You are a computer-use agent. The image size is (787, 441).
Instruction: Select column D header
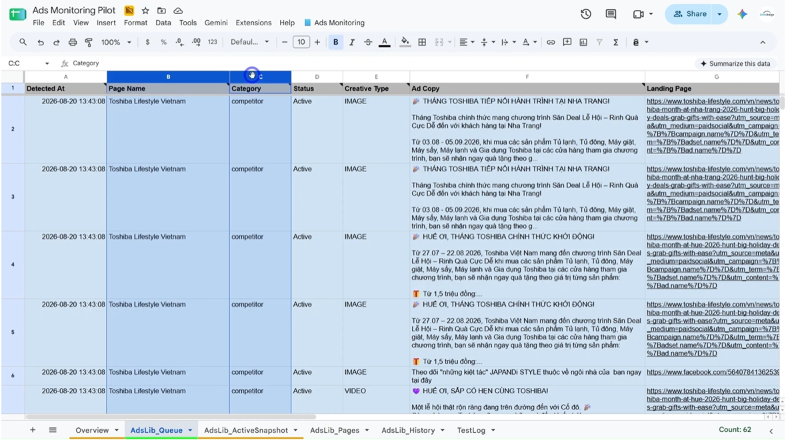click(317, 77)
